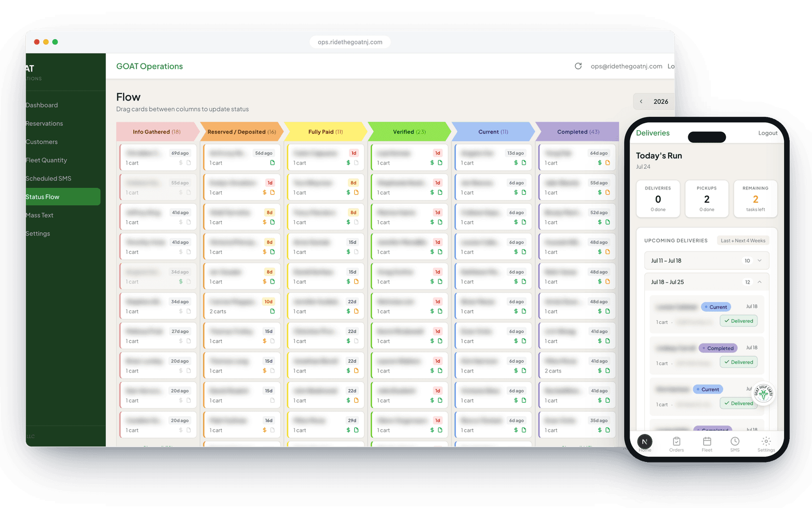Click the 10d badge on the 2 carts card
The width and height of the screenshot is (812, 508).
point(269,302)
